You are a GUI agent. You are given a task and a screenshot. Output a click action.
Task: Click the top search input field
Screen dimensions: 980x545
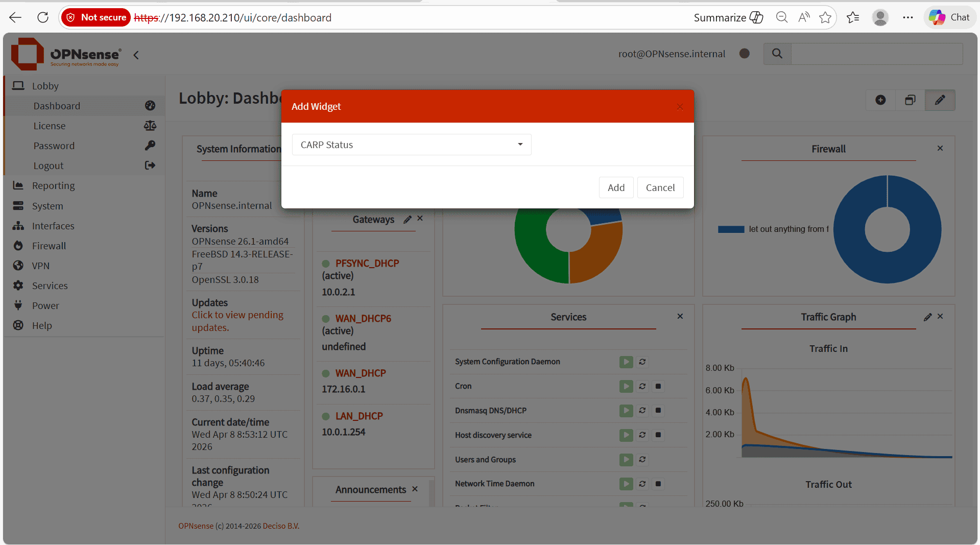click(877, 54)
